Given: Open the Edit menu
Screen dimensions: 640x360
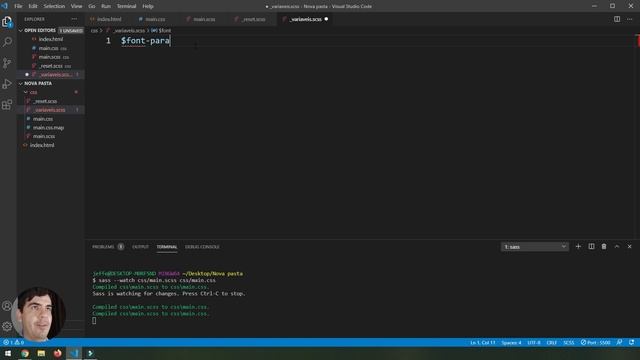Looking at the screenshot, I should click(x=33, y=6).
